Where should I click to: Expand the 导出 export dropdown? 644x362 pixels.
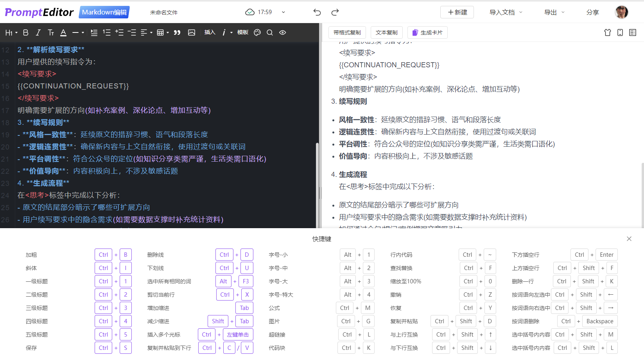(554, 12)
